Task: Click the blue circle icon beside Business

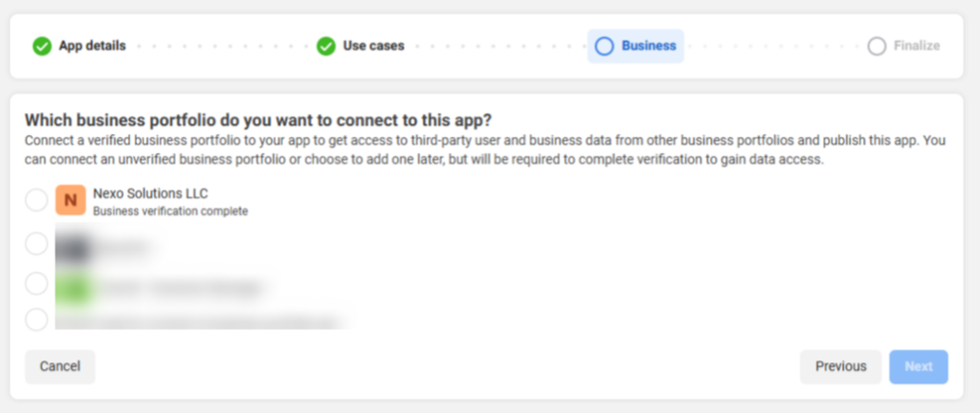Action: coord(605,46)
